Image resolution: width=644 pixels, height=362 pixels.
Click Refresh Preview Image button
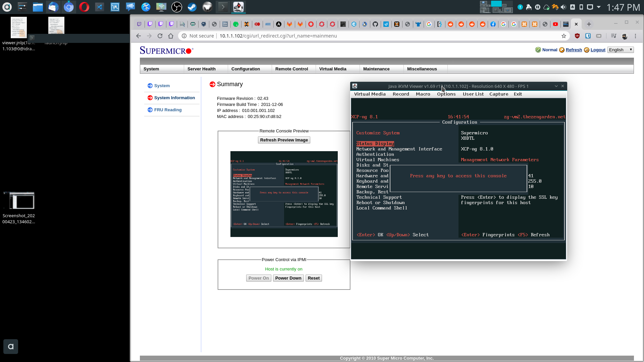tap(284, 140)
